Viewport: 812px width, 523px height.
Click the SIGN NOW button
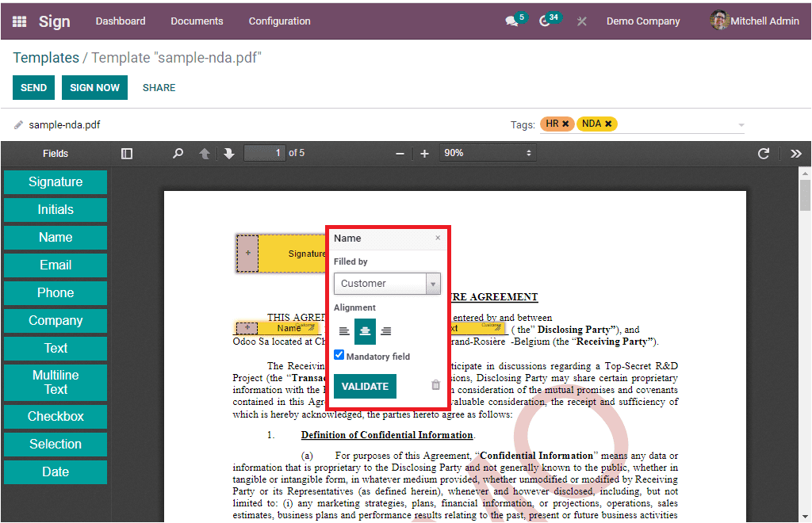(95, 87)
